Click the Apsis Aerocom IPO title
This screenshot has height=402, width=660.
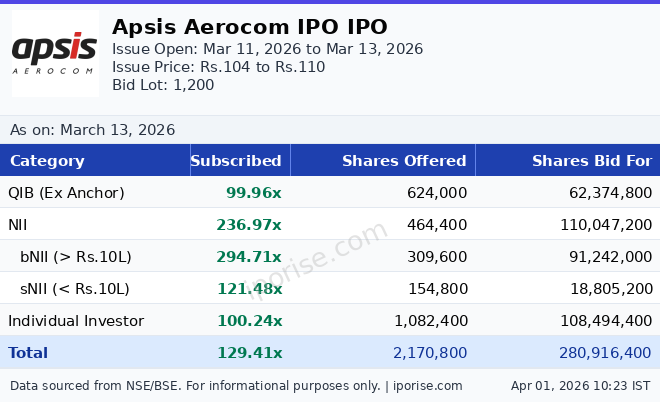[249, 27]
